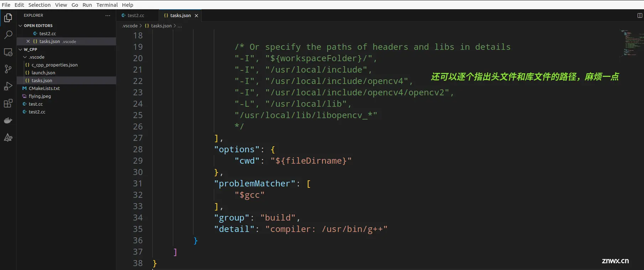
Task: Select tasks.json under Open Editors
Action: tap(66, 41)
